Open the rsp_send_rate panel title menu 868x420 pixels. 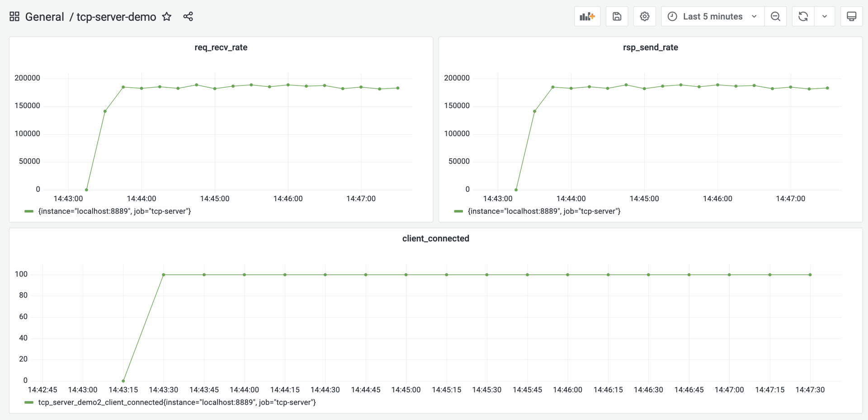(650, 47)
